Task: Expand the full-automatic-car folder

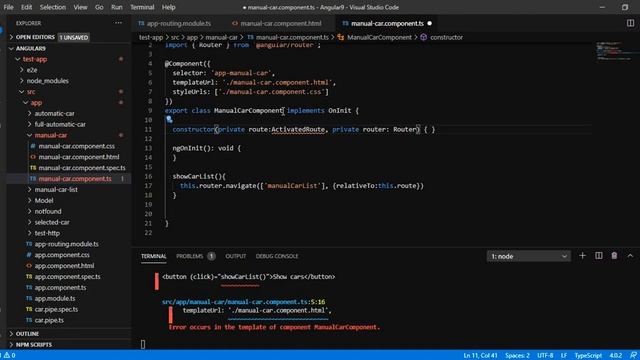Action: [60, 124]
